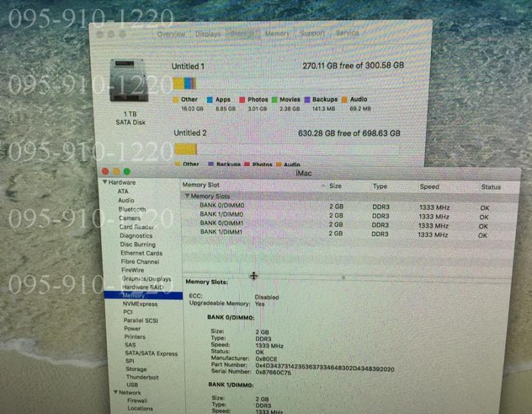
Task: Switch to the Displays tab
Action: 207,34
